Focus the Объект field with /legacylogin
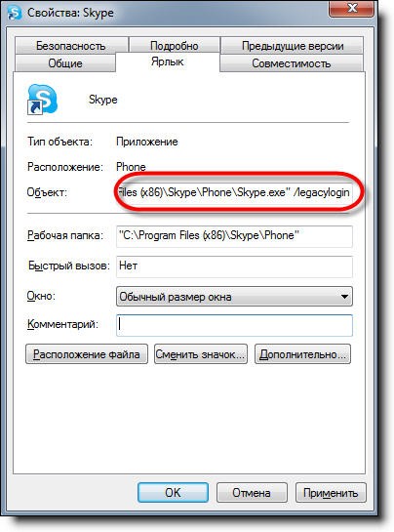The height and width of the screenshot is (532, 394). (x=234, y=192)
